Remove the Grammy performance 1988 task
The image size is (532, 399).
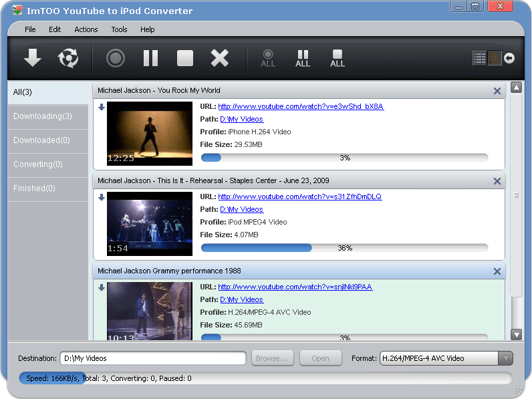point(497,271)
